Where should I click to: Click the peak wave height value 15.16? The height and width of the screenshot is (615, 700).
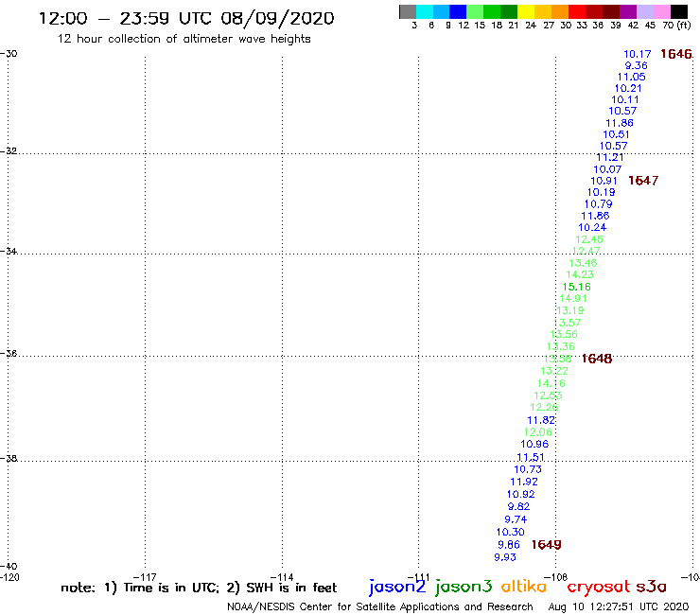576,287
